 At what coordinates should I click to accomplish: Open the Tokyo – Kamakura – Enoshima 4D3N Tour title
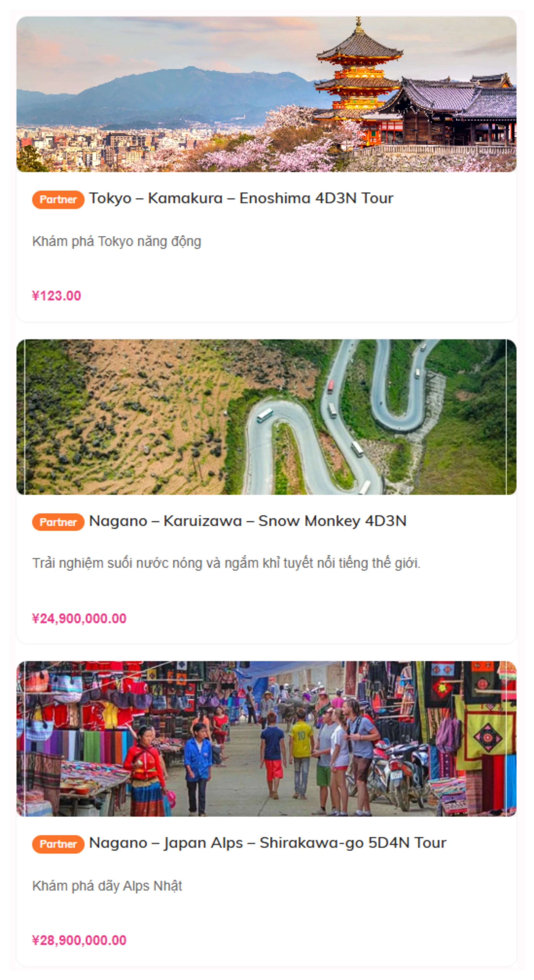[x=241, y=198]
